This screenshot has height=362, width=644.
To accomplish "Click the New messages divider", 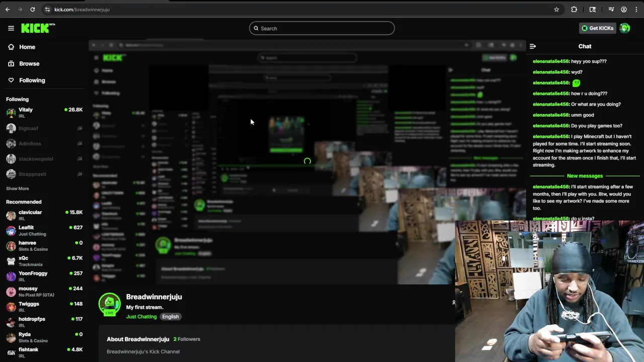I will (585, 176).
